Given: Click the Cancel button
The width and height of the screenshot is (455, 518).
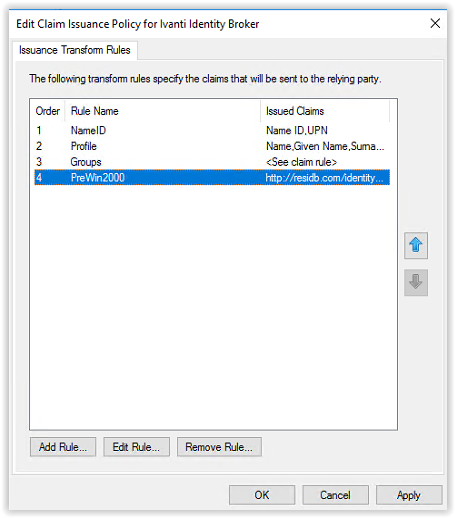Looking at the screenshot, I should pos(335,495).
